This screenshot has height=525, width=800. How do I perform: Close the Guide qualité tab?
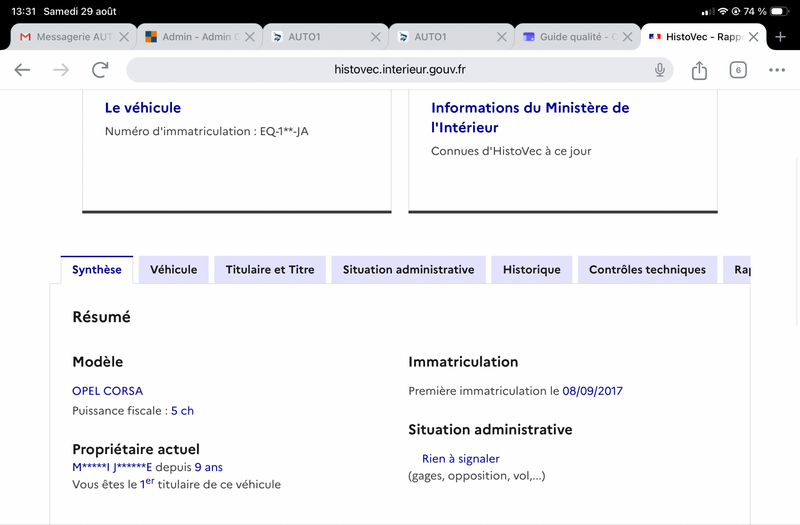pyautogui.click(x=628, y=37)
